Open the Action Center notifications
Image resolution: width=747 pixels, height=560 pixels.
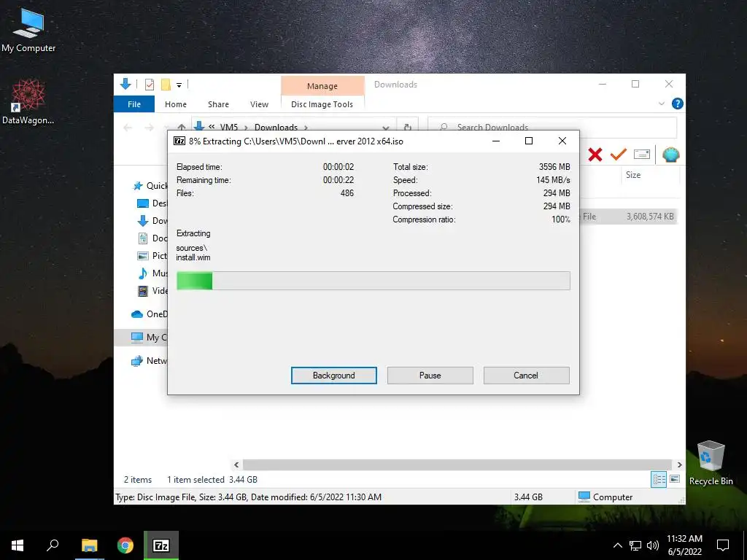(x=723, y=545)
